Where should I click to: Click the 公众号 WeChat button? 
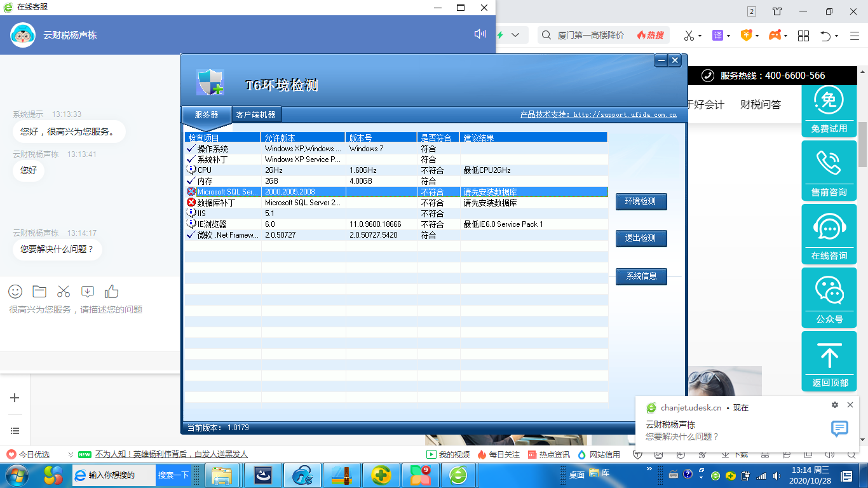(x=829, y=297)
